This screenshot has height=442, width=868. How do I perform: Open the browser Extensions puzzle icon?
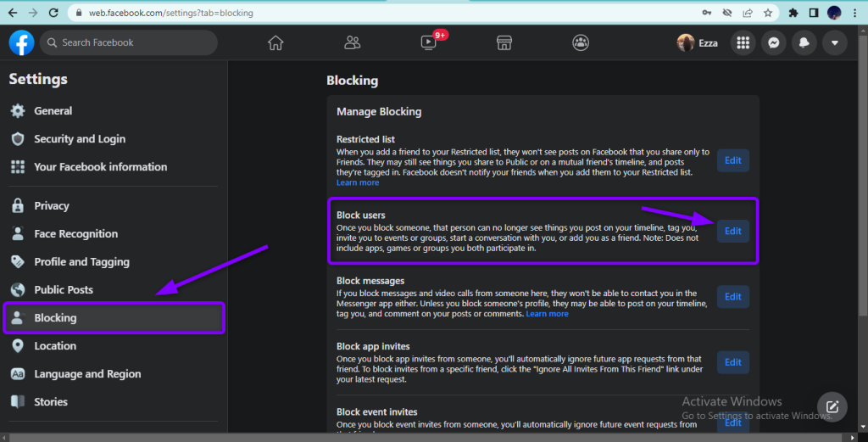coord(793,12)
